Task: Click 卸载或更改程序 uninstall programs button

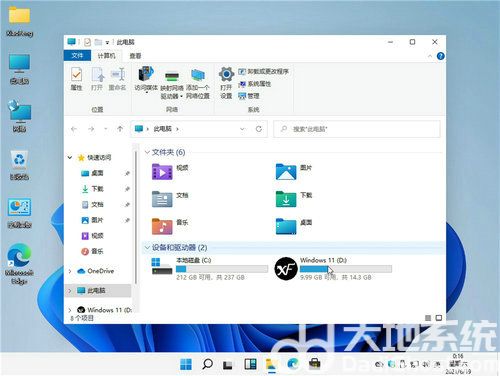Action: tap(263, 71)
